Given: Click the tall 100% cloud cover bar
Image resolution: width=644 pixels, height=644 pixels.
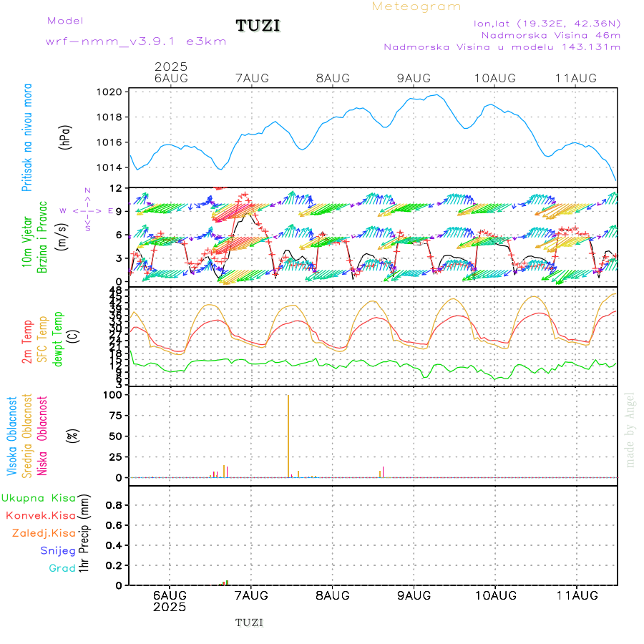Looking at the screenshot, I should pos(288,435).
